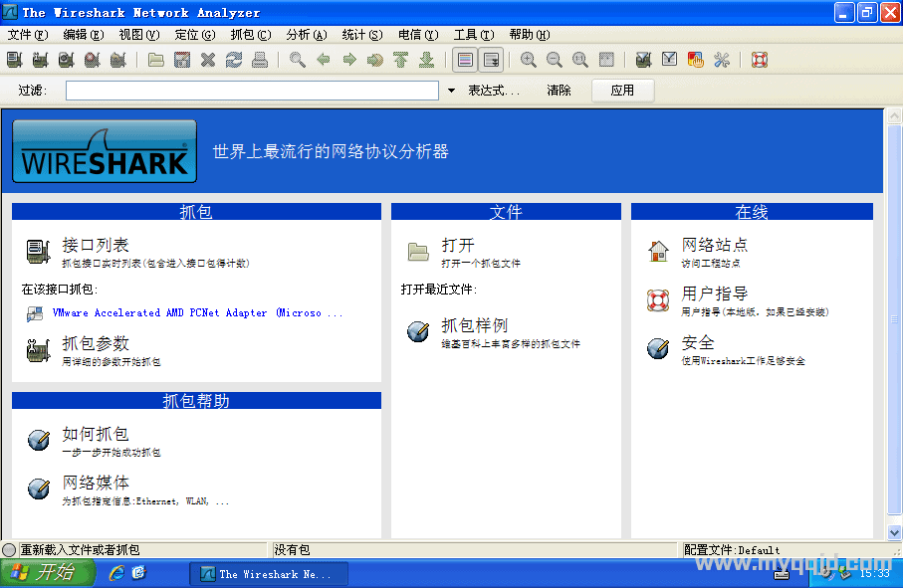Image resolution: width=903 pixels, height=588 pixels.
Task: Edit display filters toolbar icon
Action: click(x=669, y=60)
